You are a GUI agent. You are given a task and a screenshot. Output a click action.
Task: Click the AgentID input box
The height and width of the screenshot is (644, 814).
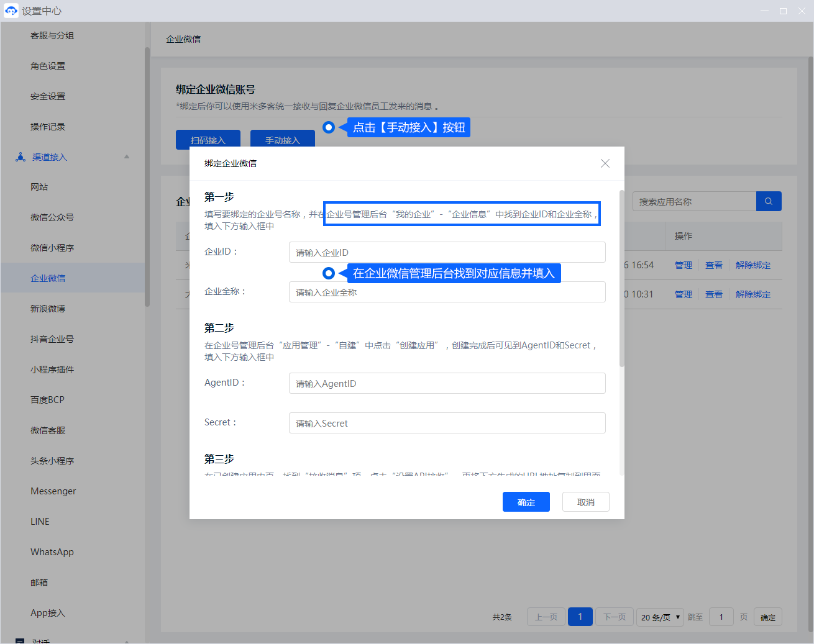(447, 383)
